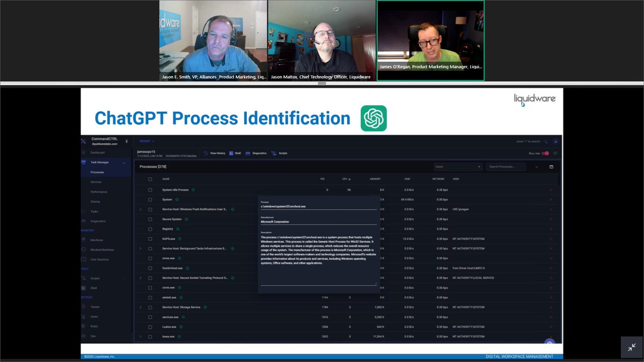Click the Users sidebar icon
Viewport: 644px width, 362px height.
click(84, 316)
